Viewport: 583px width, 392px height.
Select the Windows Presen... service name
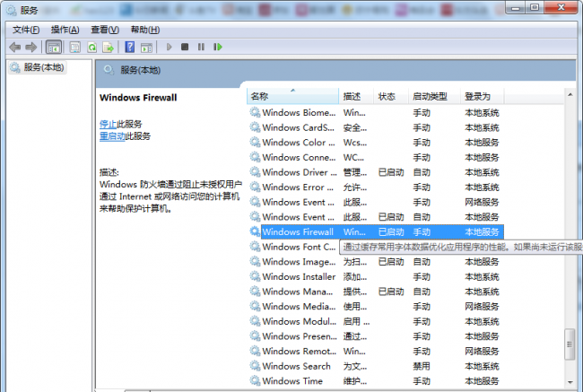point(300,336)
